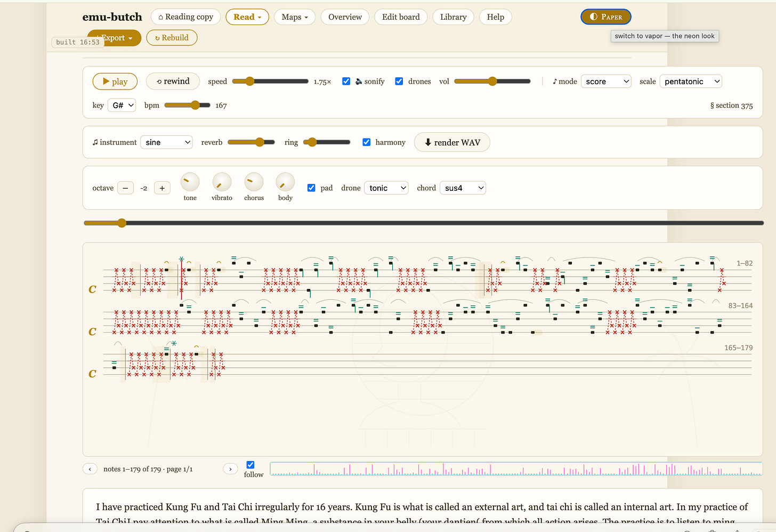Click the chorus knob
This screenshot has width=776, height=532.
pyautogui.click(x=254, y=182)
